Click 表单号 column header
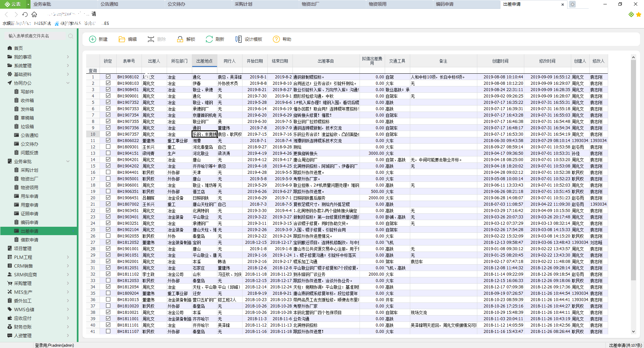 pyautogui.click(x=129, y=61)
